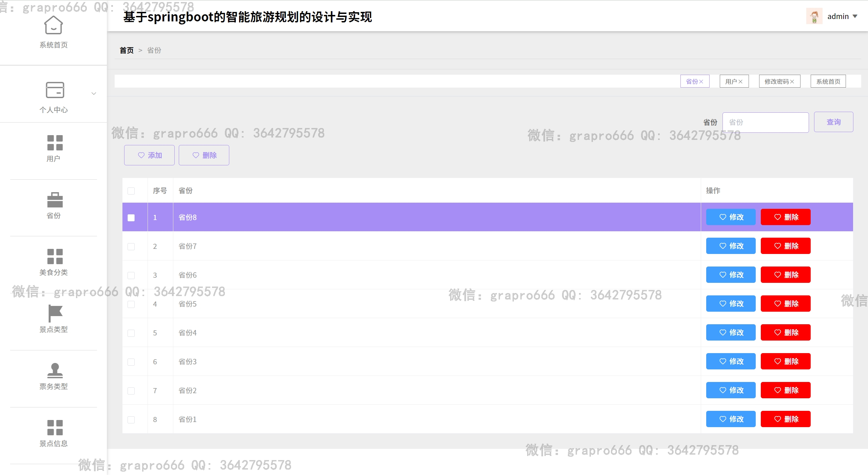
Task: Click the 个人中心 card icon
Action: [55, 90]
